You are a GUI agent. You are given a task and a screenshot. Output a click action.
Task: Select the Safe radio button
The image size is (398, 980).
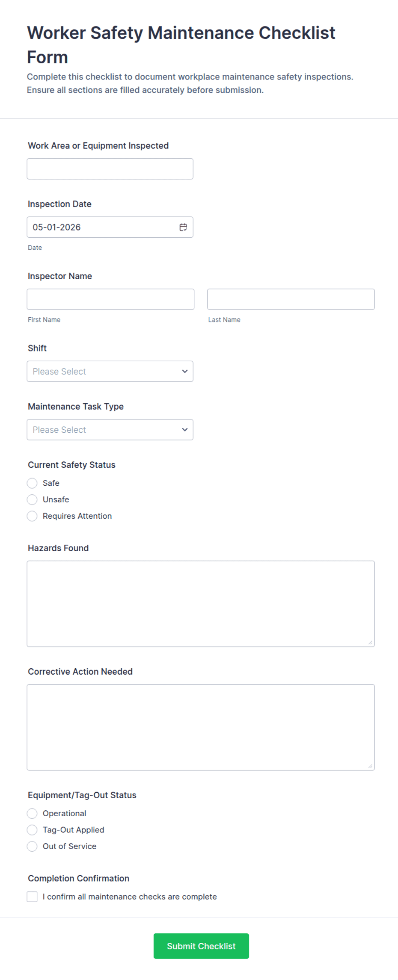[x=32, y=483]
